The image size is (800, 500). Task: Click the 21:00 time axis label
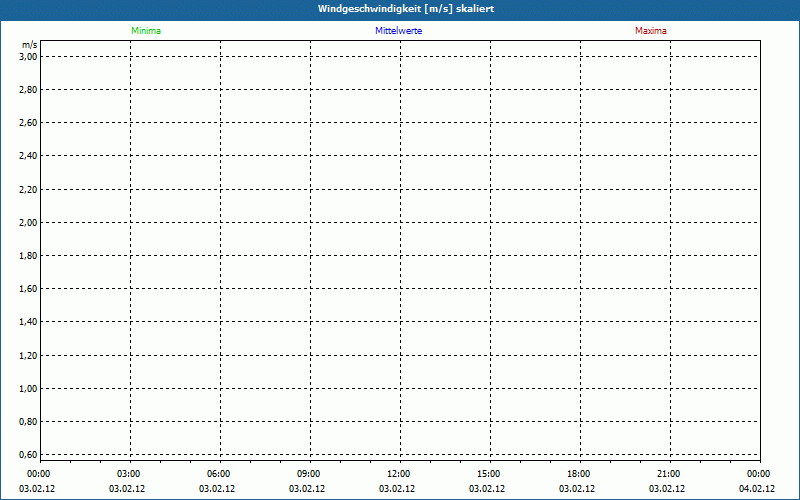pyautogui.click(x=668, y=474)
